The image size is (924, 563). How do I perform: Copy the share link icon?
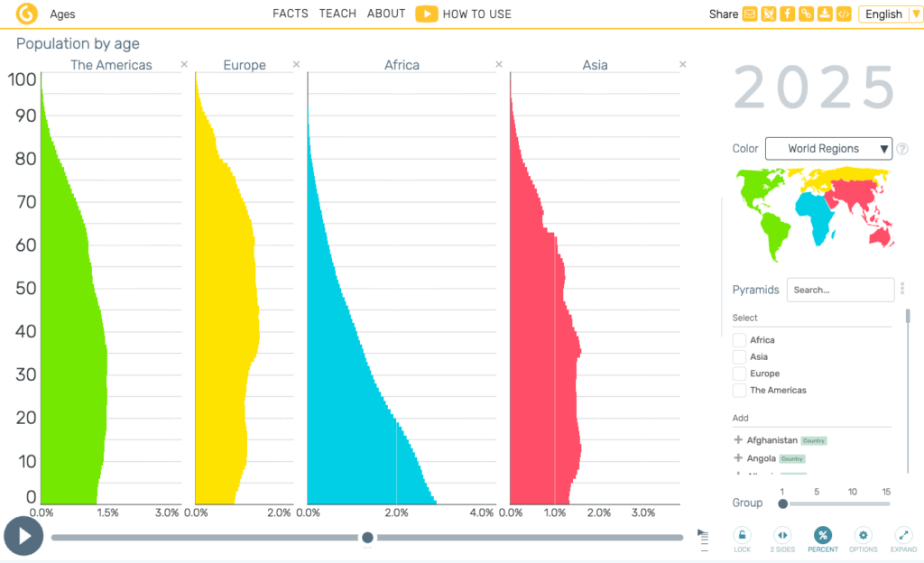[806, 14]
